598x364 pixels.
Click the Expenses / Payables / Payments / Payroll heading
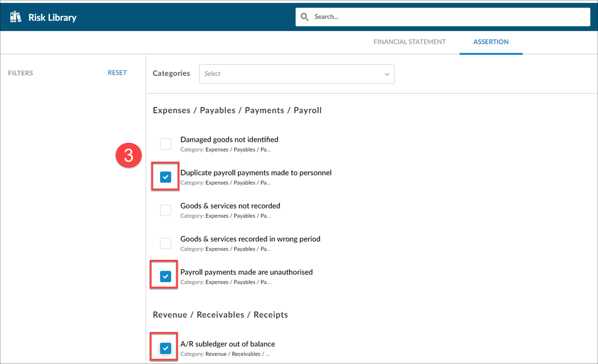click(x=237, y=110)
